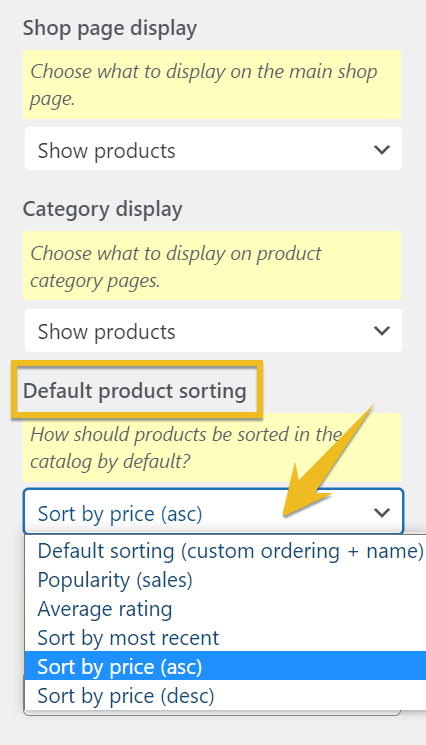Click the chevron on Shop page display select
The image size is (426, 745).
click(x=382, y=150)
